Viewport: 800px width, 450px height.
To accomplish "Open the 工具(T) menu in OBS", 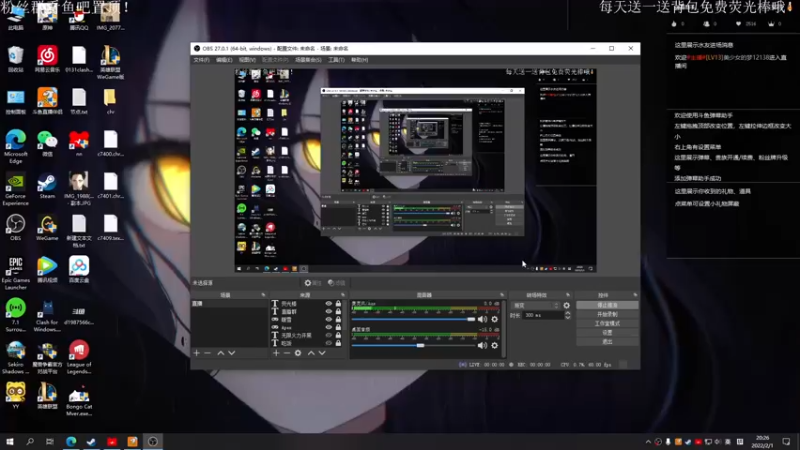I will point(336,60).
